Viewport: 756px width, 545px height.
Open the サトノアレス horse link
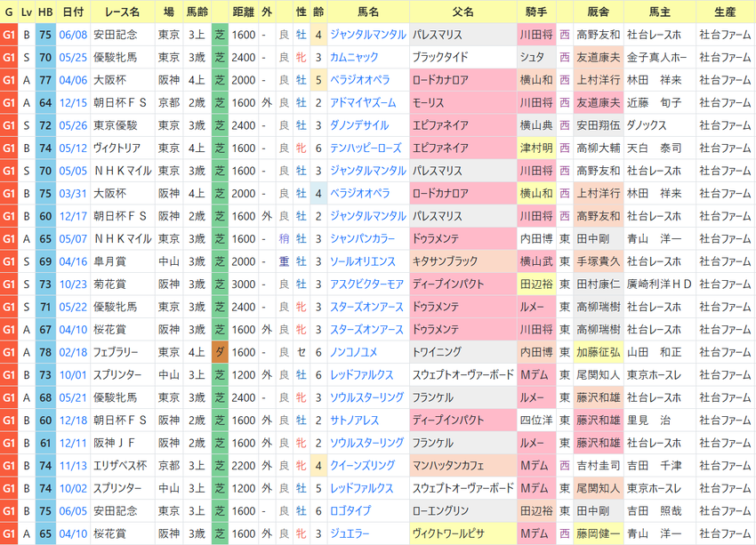pos(354,421)
